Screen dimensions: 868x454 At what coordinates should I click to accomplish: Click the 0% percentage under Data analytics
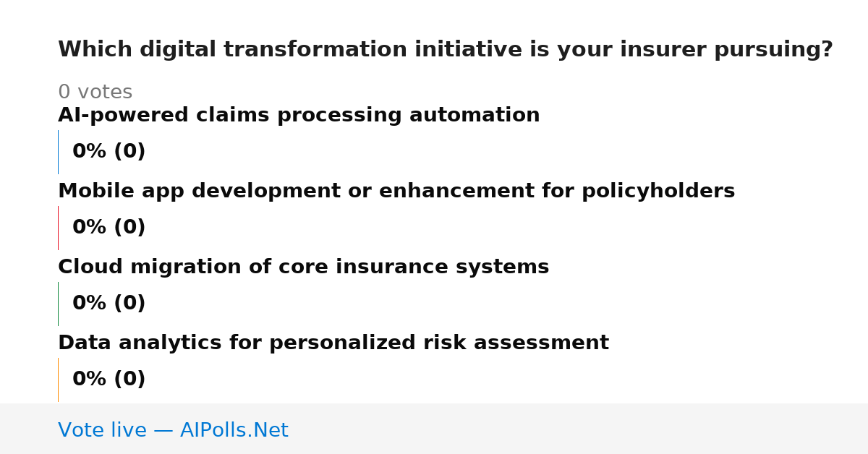click(x=90, y=380)
